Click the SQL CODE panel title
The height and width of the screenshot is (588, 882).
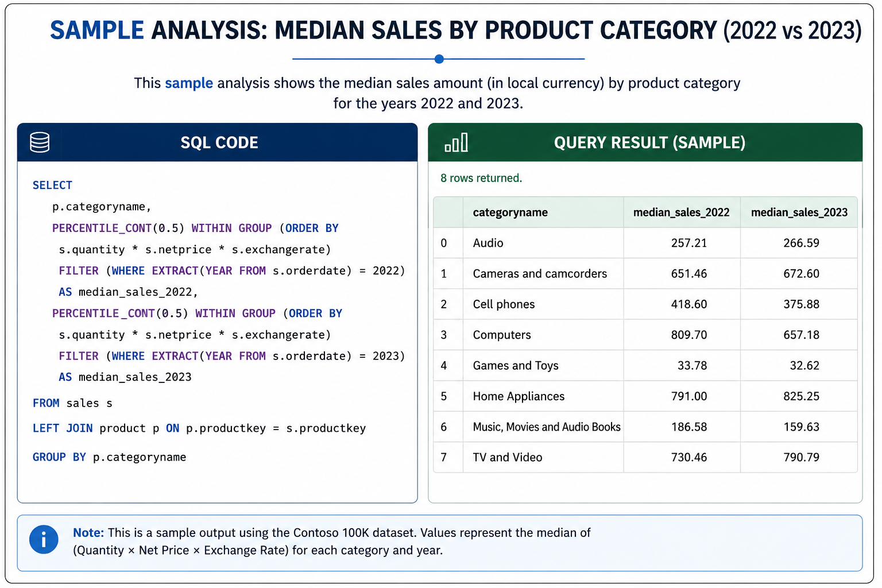[219, 142]
